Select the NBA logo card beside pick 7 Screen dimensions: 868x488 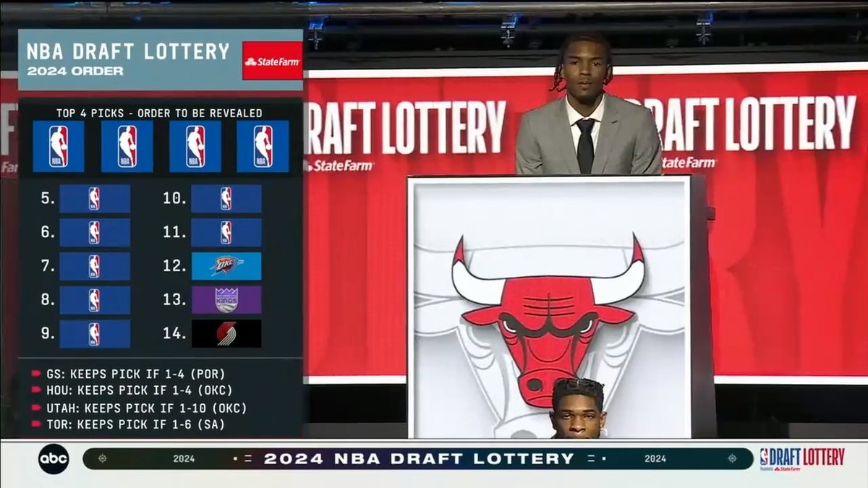click(95, 266)
